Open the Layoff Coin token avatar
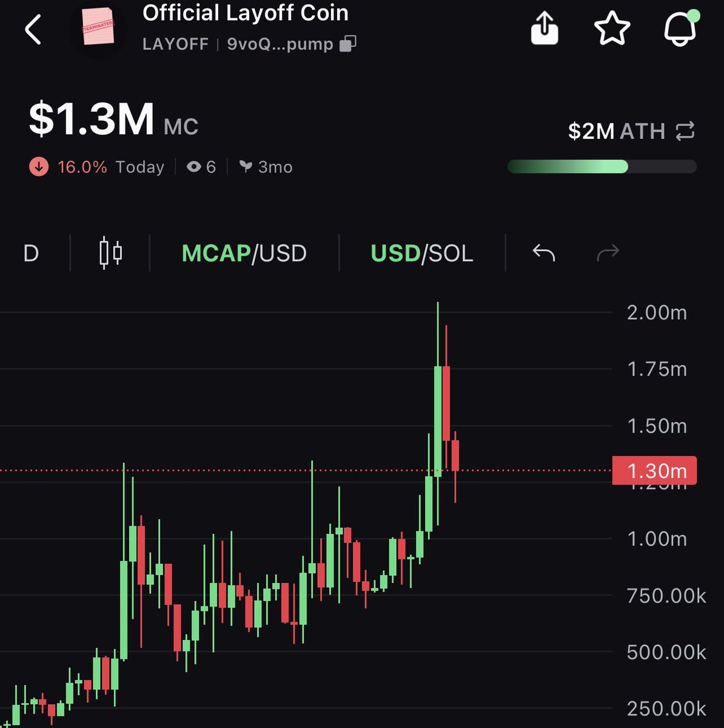The width and height of the screenshot is (724, 728). 98,27
